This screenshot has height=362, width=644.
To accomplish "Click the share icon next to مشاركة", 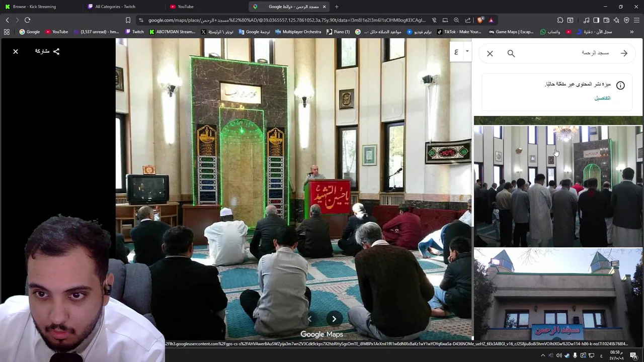I will (56, 51).
